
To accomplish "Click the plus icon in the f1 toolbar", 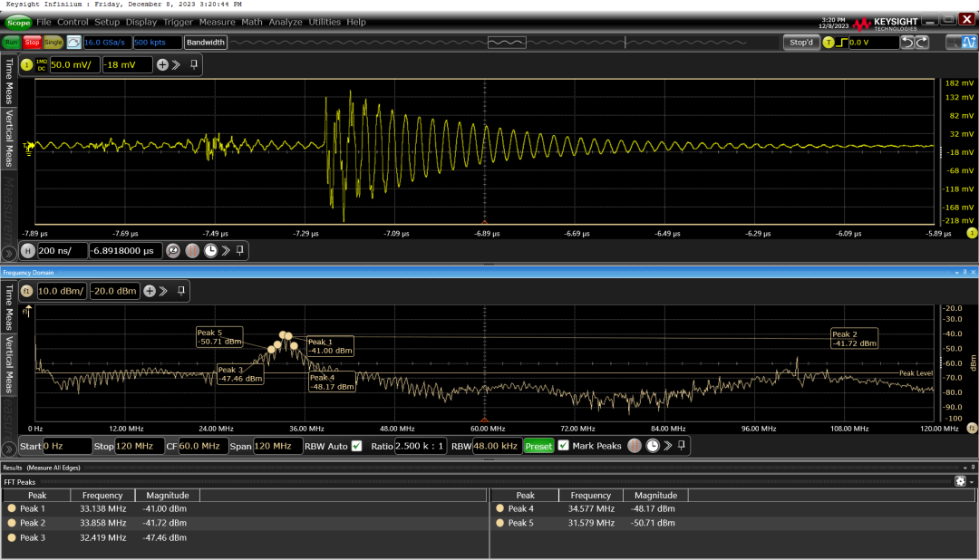I will coord(150,291).
